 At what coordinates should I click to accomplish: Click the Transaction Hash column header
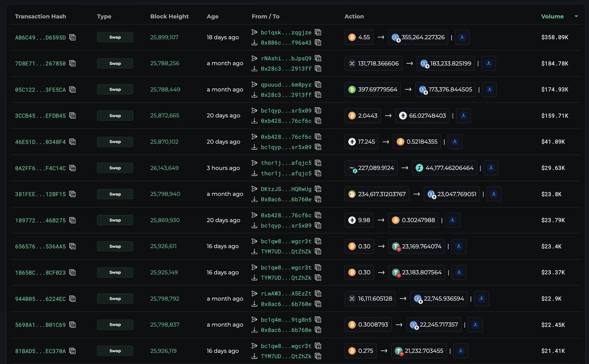pyautogui.click(x=41, y=17)
